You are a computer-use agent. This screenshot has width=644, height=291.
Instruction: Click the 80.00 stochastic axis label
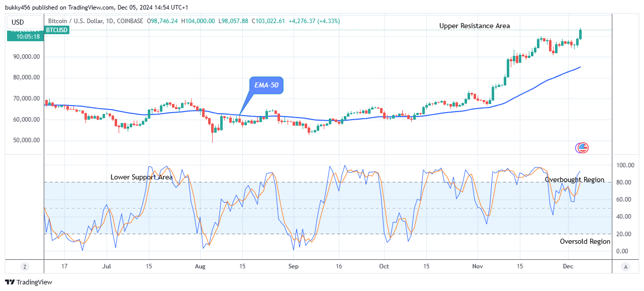623,182
